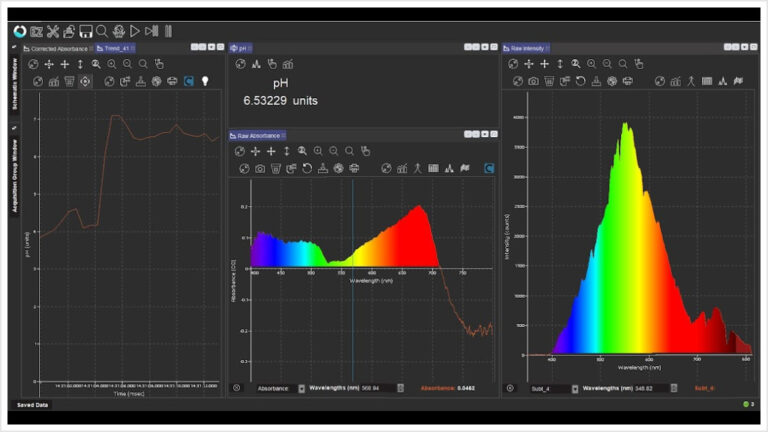Viewport: 768px width, 432px height.
Task: Click the lightbulb icon in the trend toolbar
Action: (205, 81)
